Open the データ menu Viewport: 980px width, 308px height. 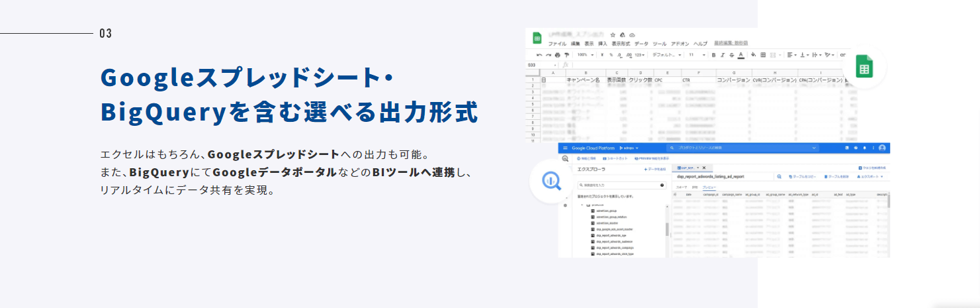click(641, 44)
